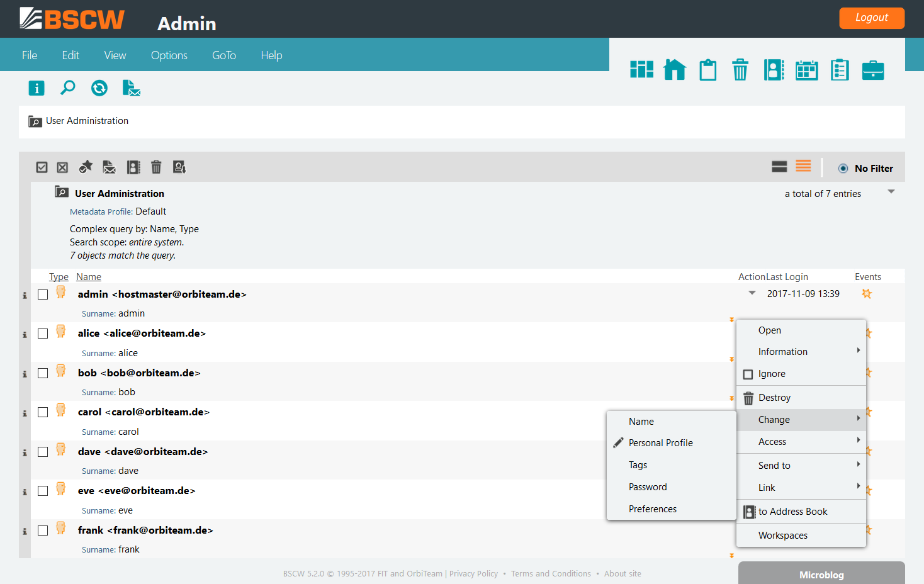The width and height of the screenshot is (924, 584).
Task: Open the View menu
Action: tap(115, 55)
